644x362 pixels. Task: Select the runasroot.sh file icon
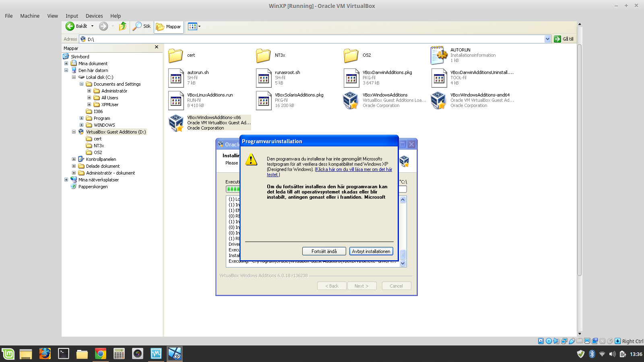(264, 78)
